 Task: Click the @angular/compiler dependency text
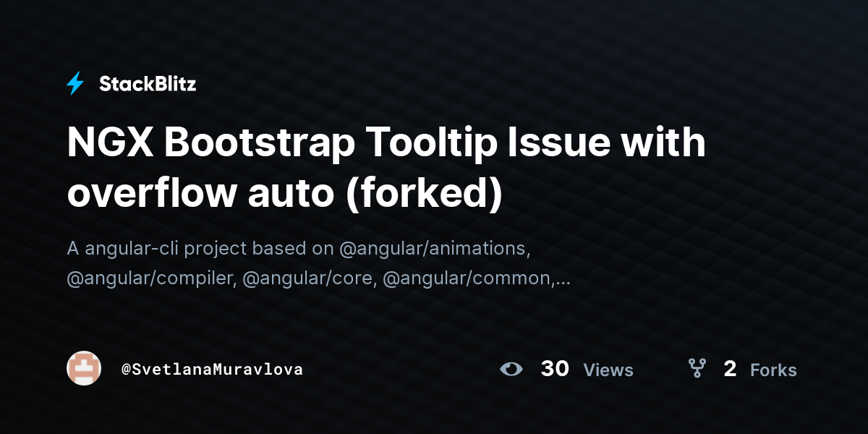(151, 279)
